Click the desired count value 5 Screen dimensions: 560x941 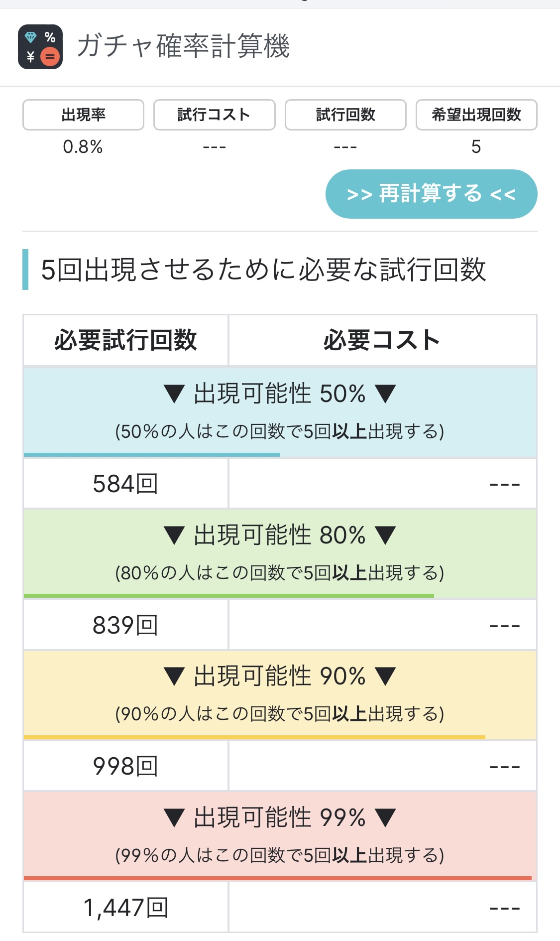point(476,147)
